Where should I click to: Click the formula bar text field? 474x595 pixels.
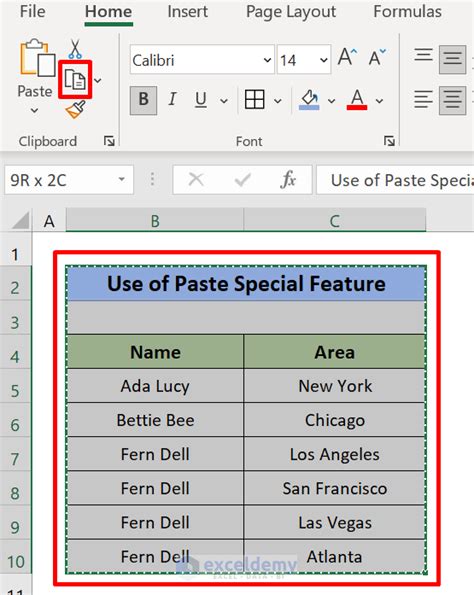(x=395, y=179)
